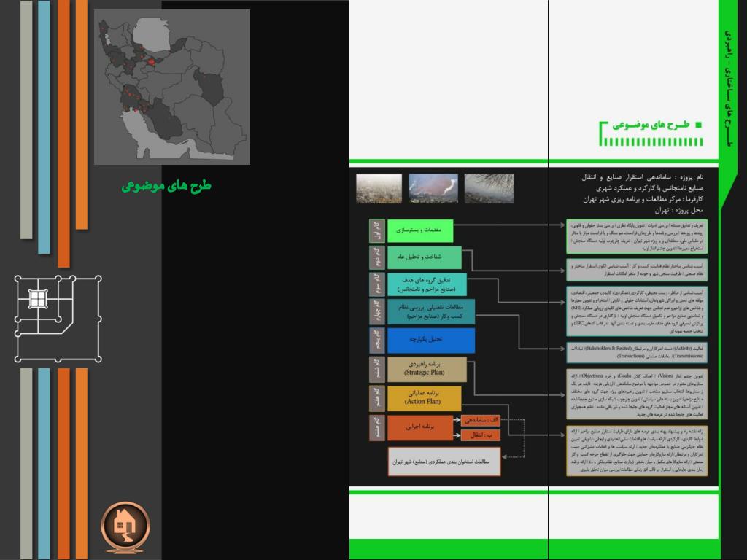Viewport: 747px width, 560px height.
Task: Click the second description box beside 'شناخت و تحلیل عام'
Action: [x=636, y=270]
